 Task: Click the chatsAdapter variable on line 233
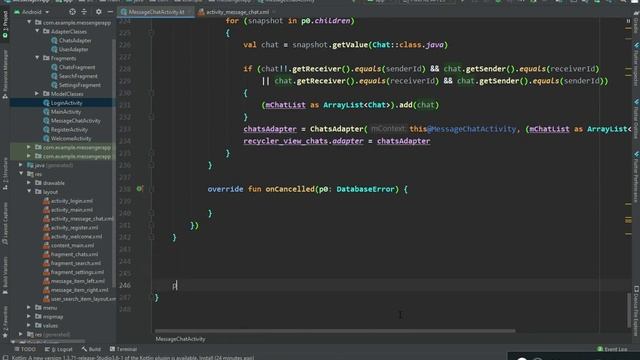[x=270, y=129]
